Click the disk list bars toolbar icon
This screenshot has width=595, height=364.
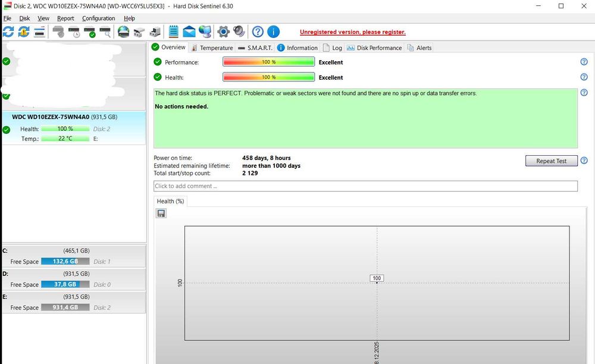[39, 32]
